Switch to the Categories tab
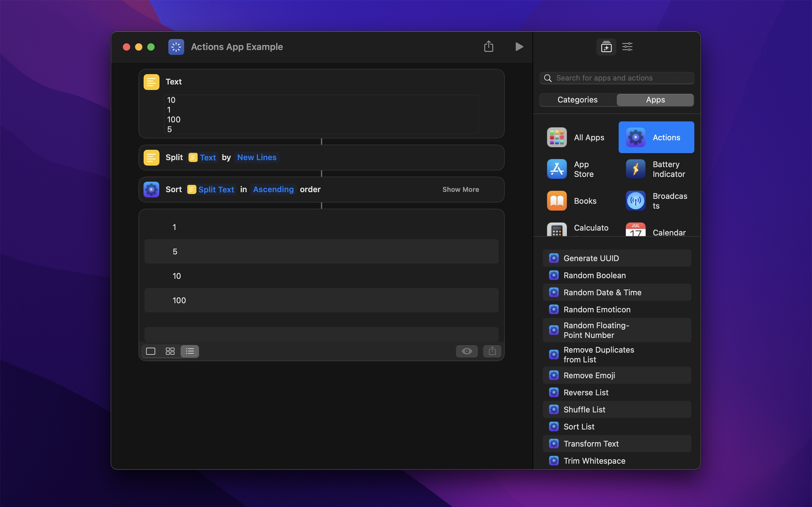Screen dimensions: 812x507 pyautogui.click(x=577, y=99)
